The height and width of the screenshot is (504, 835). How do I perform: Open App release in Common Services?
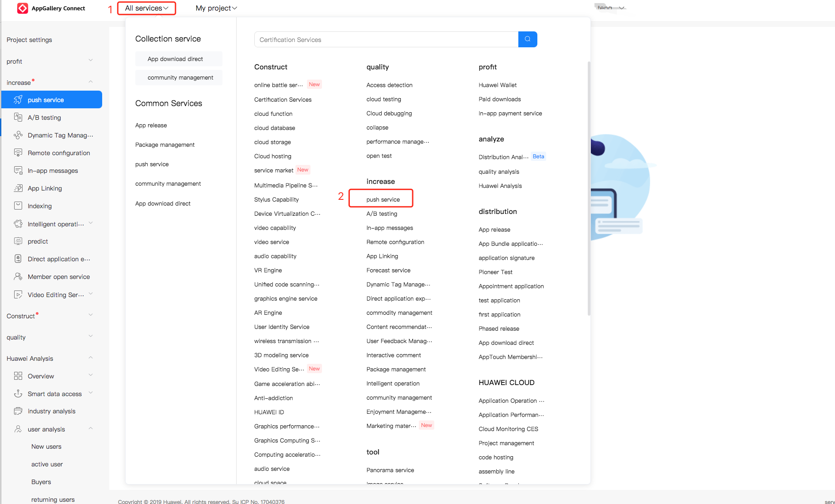151,125
